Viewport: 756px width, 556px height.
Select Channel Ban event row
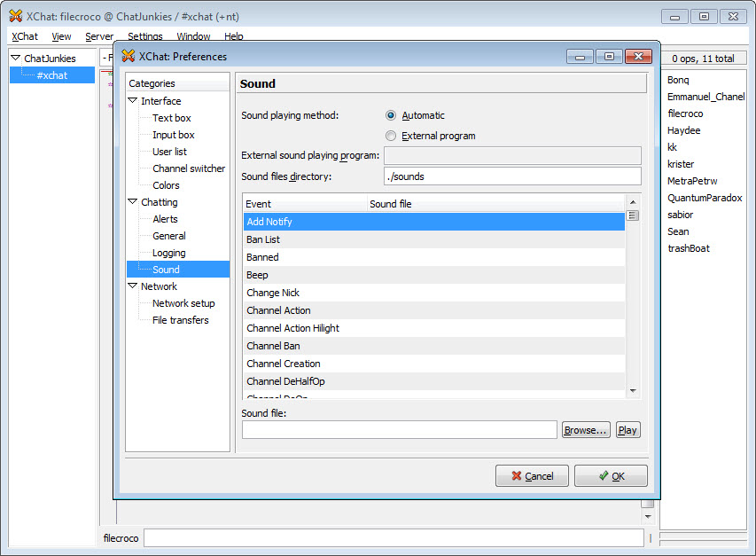point(434,346)
